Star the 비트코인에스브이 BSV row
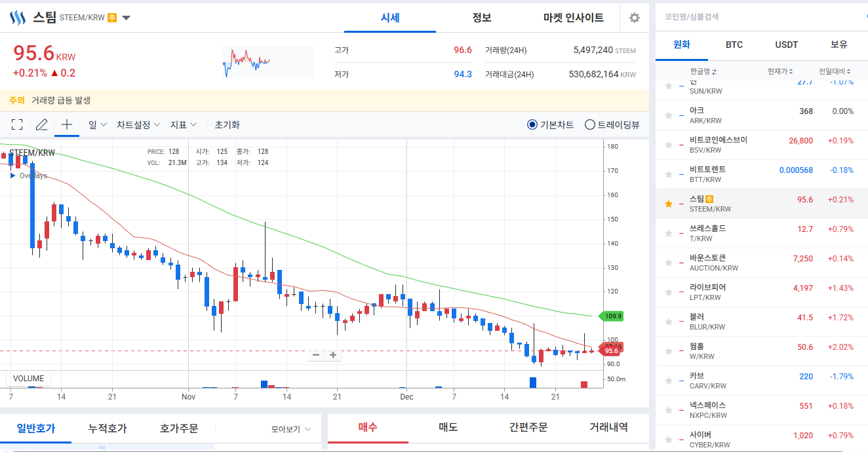This screenshot has height=452, width=868. point(669,145)
